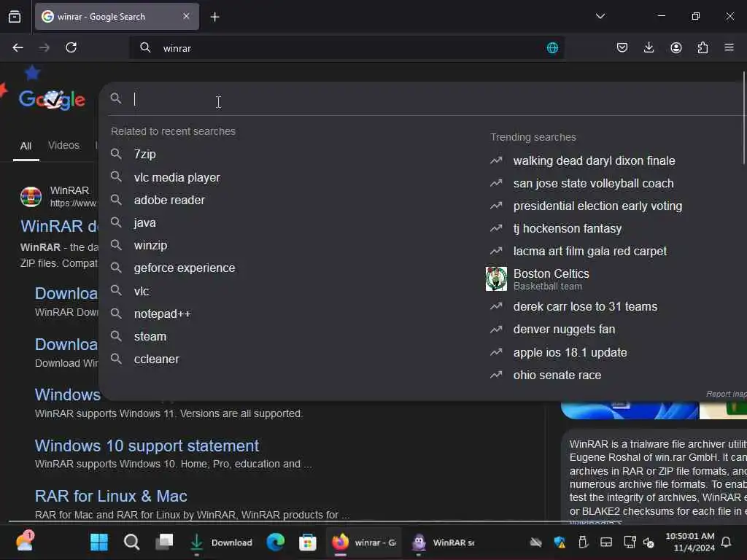Select the java suggestion
The width and height of the screenshot is (747, 560).
point(145,222)
